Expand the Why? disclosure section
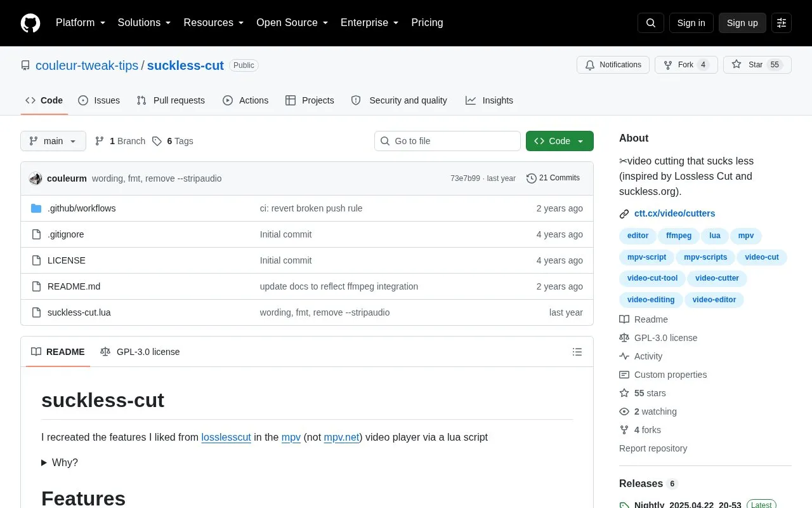Screen dimensions: 812x508 tap(60, 462)
